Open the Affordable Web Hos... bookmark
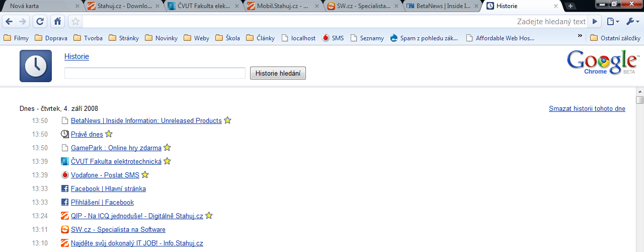The height and width of the screenshot is (252, 644). (500, 38)
